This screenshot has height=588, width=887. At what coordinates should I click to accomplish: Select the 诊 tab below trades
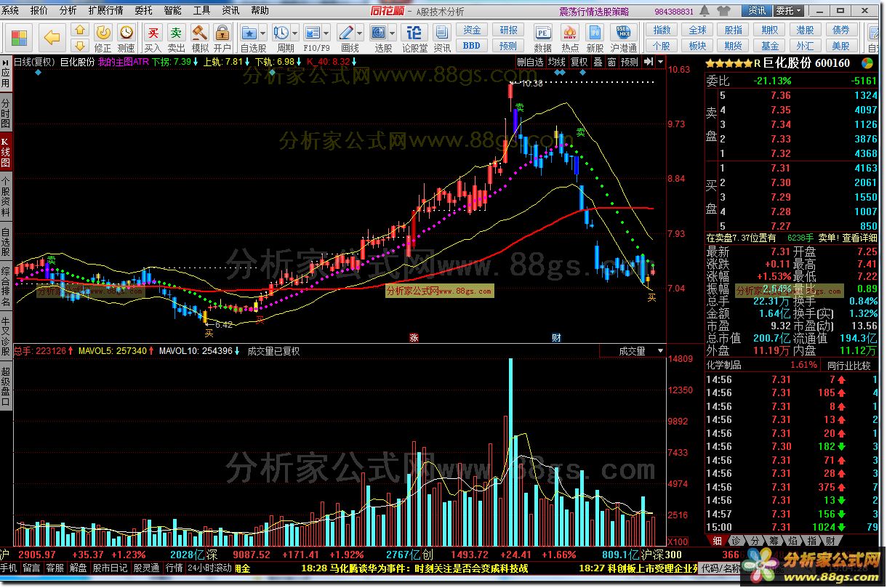(x=735, y=541)
